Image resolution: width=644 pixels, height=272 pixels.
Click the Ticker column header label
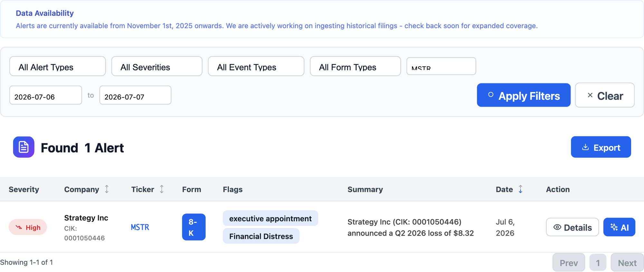coord(143,189)
